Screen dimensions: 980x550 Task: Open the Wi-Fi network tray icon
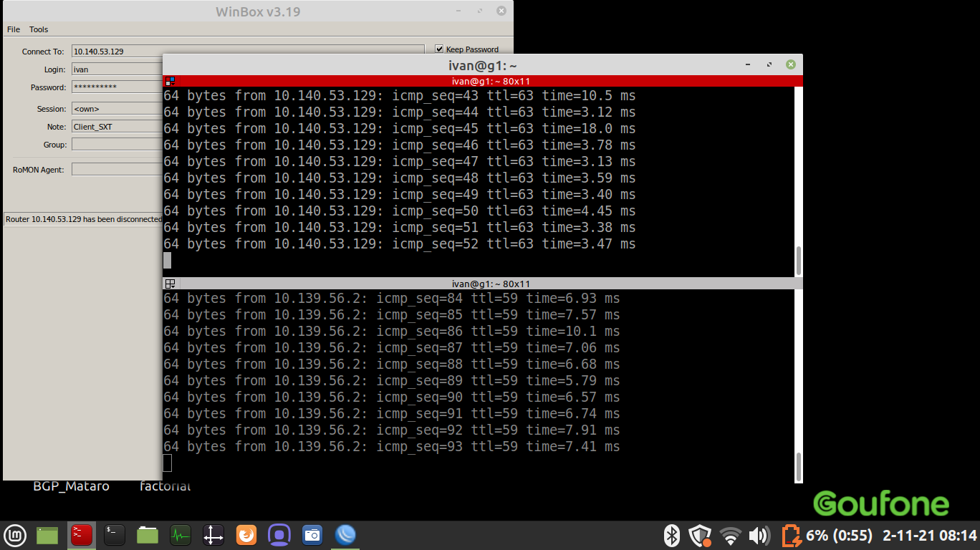click(x=730, y=535)
